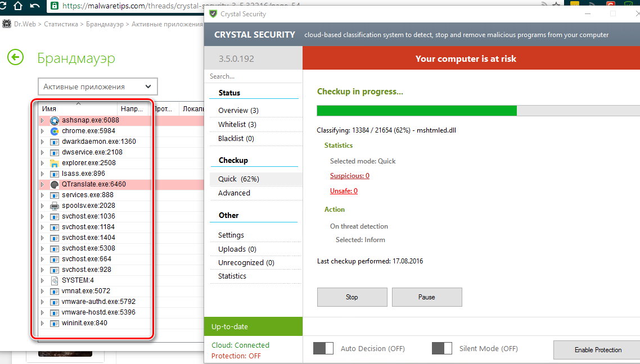Sort by the Имя column header
This screenshot has width=640, height=364.
(x=78, y=109)
